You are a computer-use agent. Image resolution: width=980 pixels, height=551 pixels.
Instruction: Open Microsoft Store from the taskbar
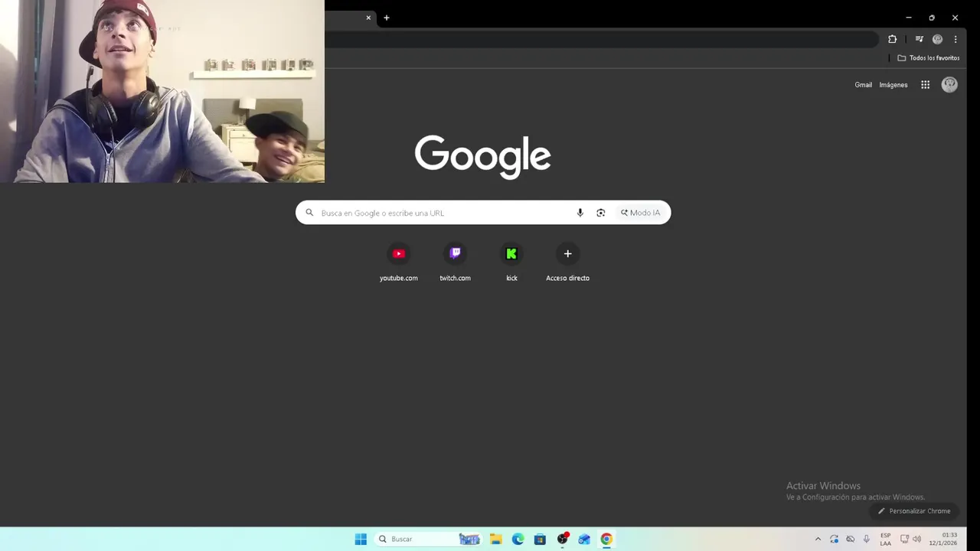click(x=540, y=539)
